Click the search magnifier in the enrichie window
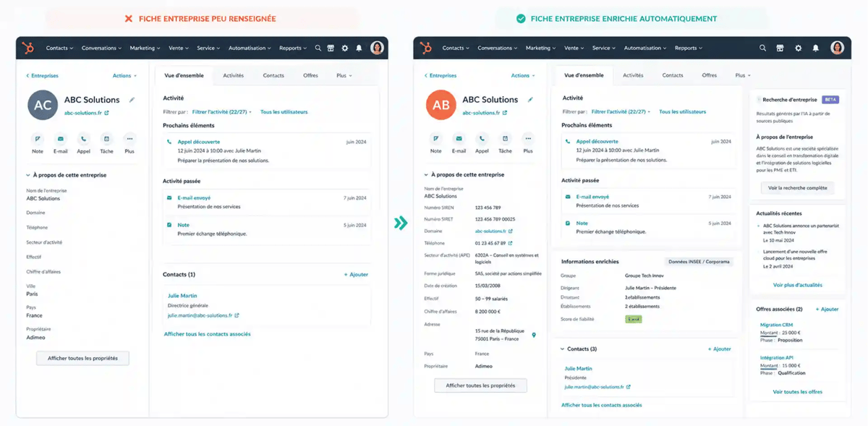 pyautogui.click(x=762, y=48)
